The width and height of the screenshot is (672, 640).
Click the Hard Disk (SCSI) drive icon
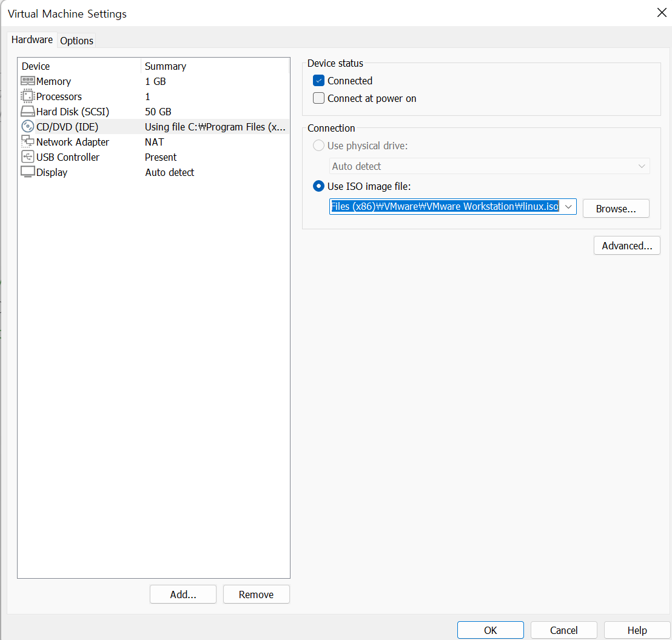pos(28,112)
